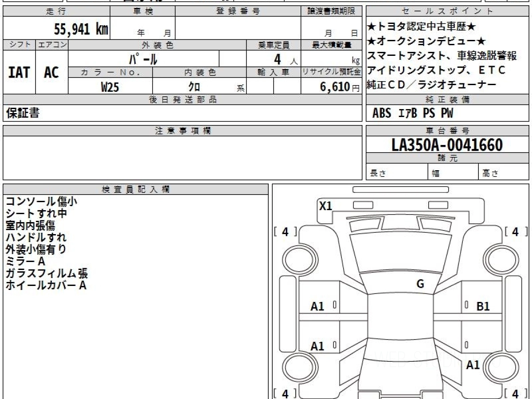Click the 検査員記入欄 header
Viewport: 532px width, 399px height.
point(136,189)
